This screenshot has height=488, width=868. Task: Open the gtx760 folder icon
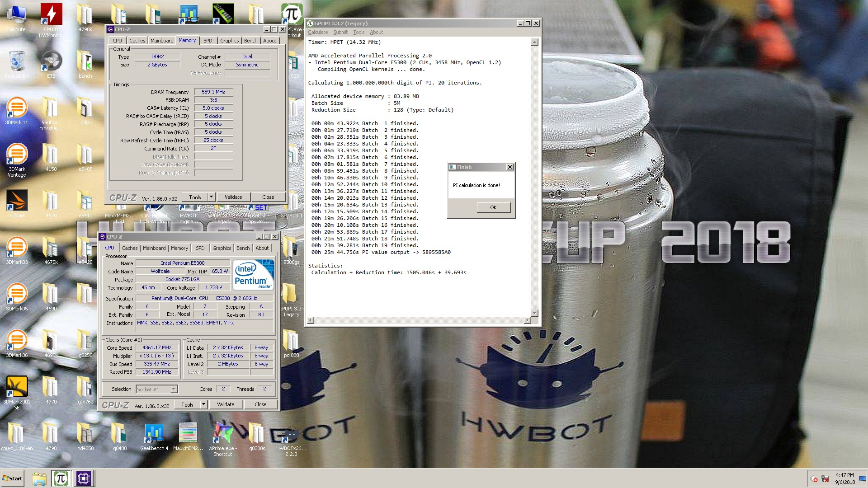(85, 390)
